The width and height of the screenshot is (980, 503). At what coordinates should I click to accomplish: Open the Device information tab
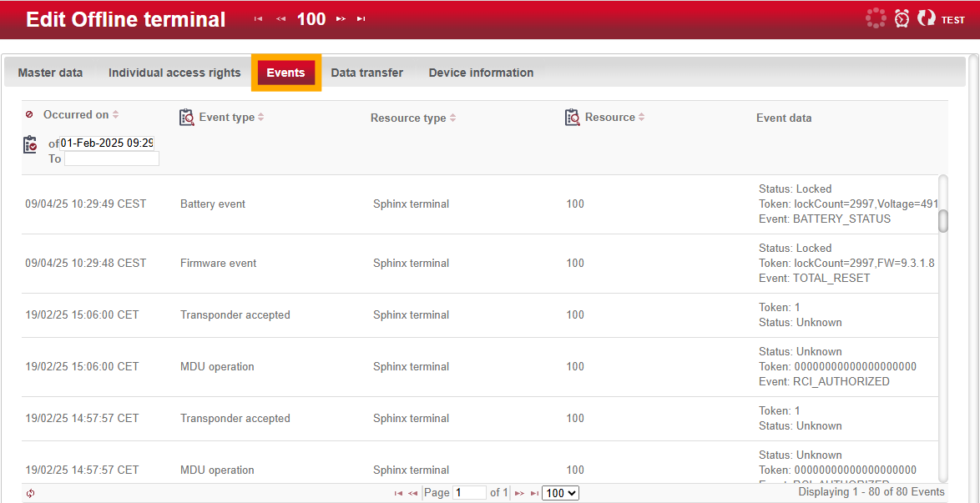tap(481, 73)
